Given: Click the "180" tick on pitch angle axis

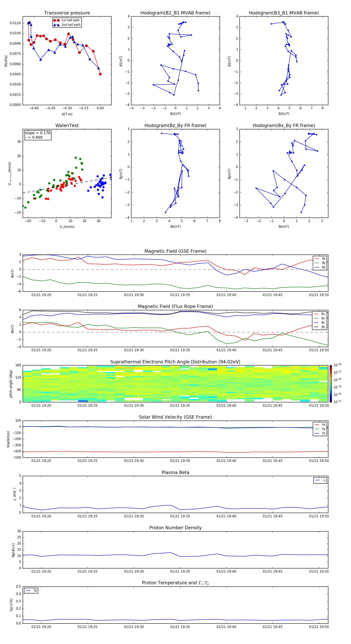Looking at the screenshot, I should (x=18, y=365).
